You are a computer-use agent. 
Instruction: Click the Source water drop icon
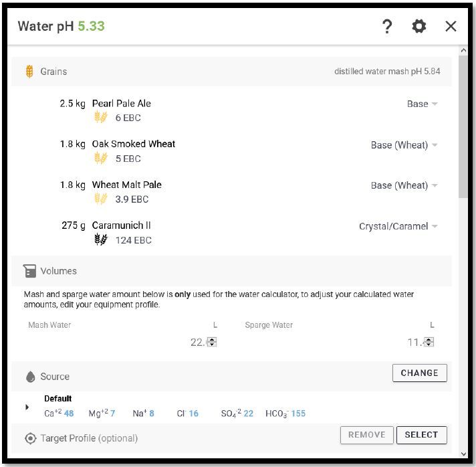click(x=30, y=377)
